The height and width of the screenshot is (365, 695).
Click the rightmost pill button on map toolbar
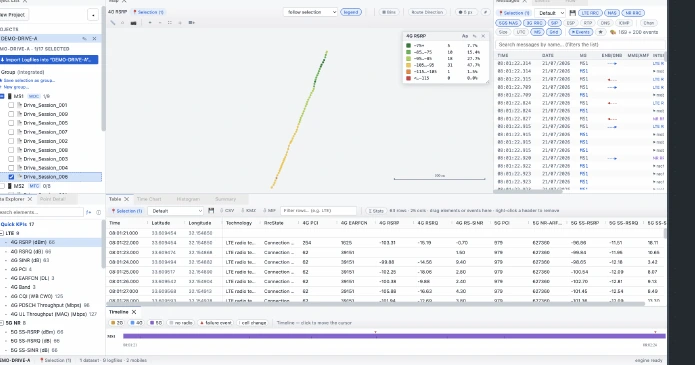[x=485, y=12]
